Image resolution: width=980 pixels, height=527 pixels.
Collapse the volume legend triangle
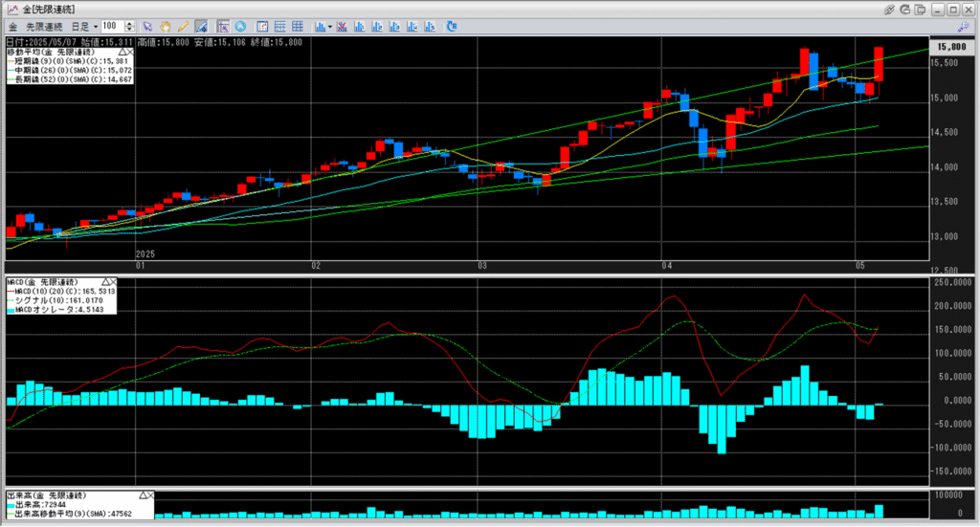143,494
